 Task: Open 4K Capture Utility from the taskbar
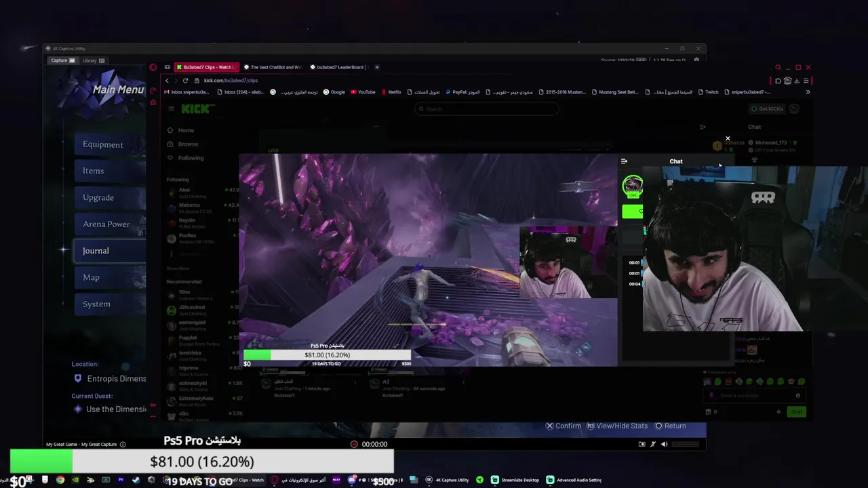pos(448,480)
